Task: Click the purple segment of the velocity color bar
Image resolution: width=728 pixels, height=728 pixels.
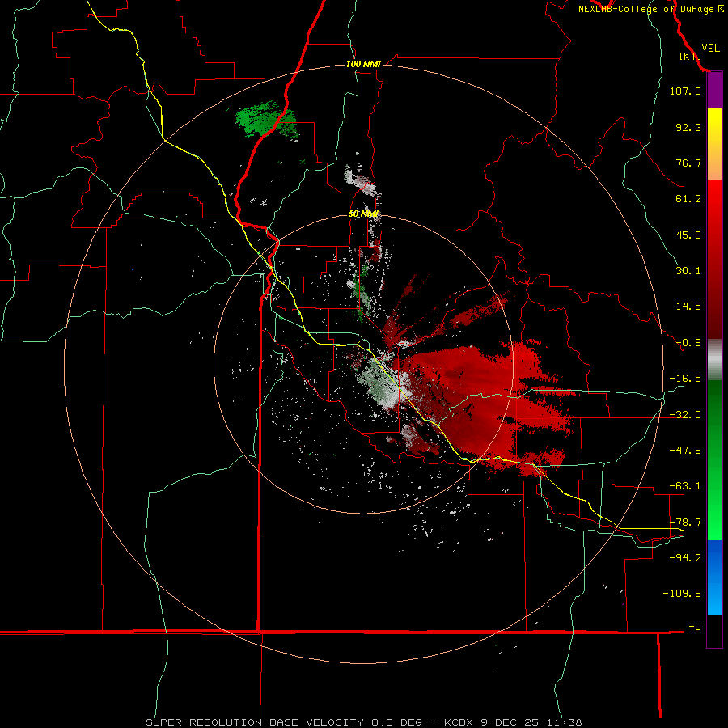Action: coord(714,90)
